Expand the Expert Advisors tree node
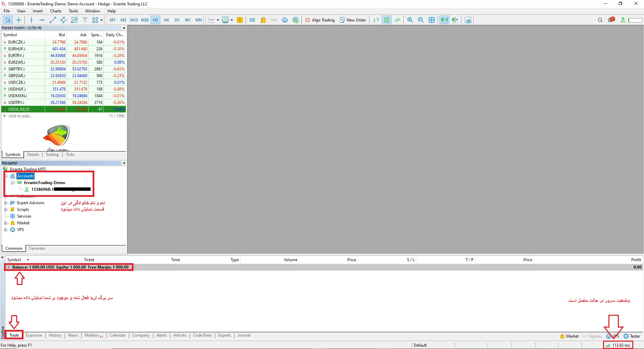 click(6, 203)
